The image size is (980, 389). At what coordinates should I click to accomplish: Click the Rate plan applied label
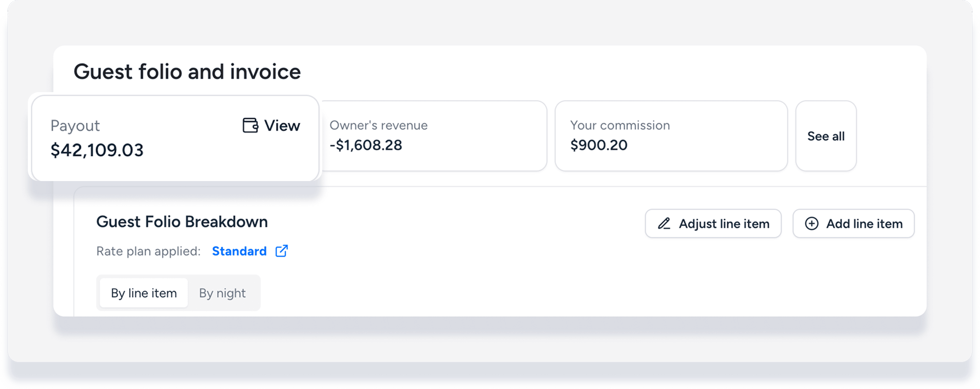[149, 251]
